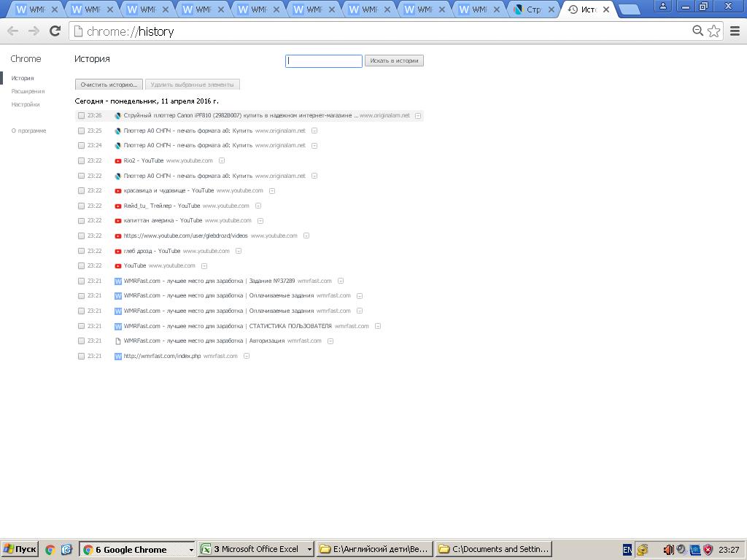This screenshot has height=560, width=747.
Task: Click page icon on WMRFast Авторизация row
Action: (x=117, y=341)
